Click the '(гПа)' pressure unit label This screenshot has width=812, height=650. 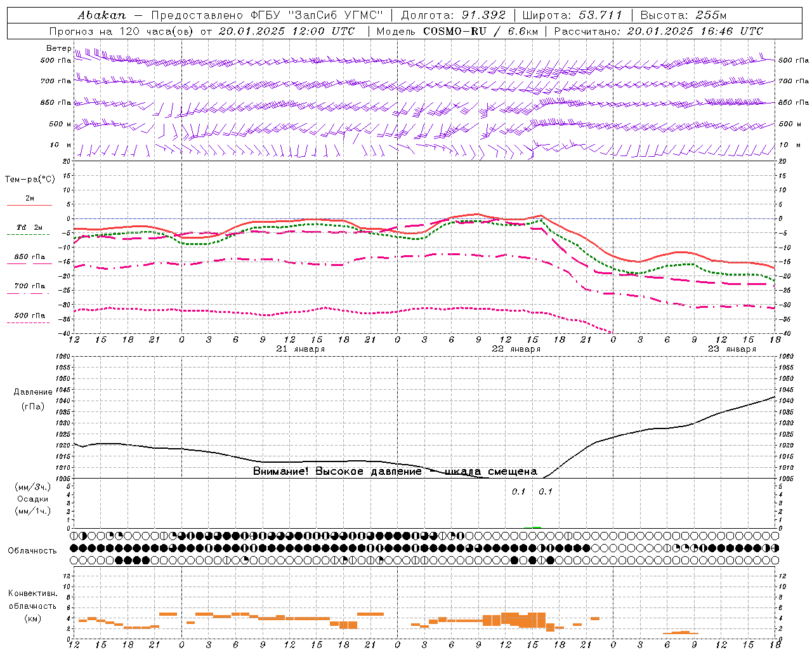[33, 407]
